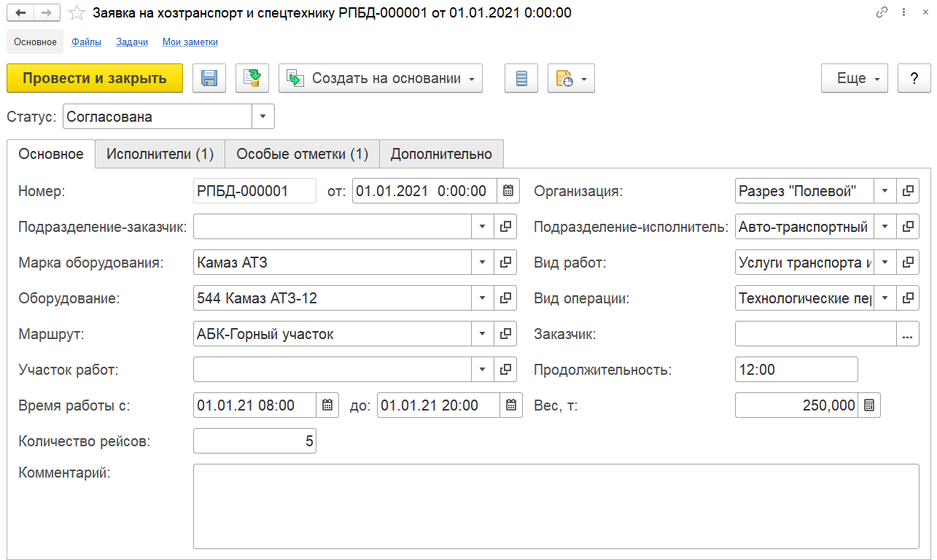Open the Подразделение-исполнитель record form
This screenshot has width=937, height=560.
coord(908,227)
